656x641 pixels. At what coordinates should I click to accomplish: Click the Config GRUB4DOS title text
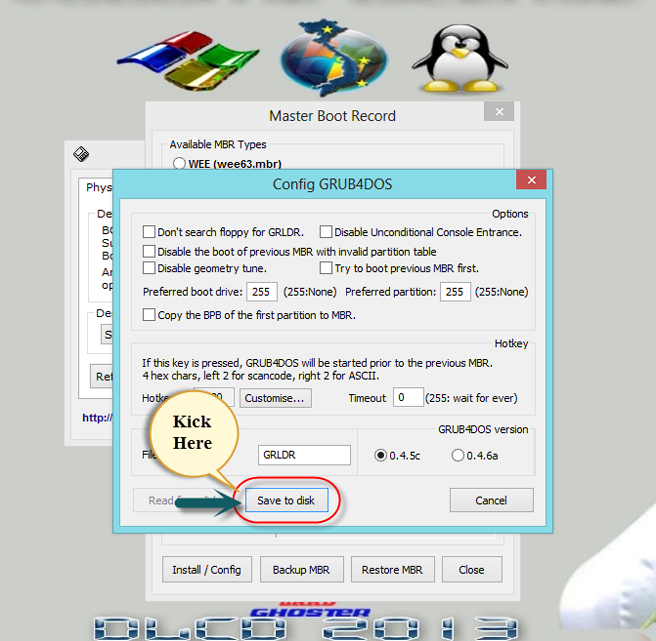point(333,184)
